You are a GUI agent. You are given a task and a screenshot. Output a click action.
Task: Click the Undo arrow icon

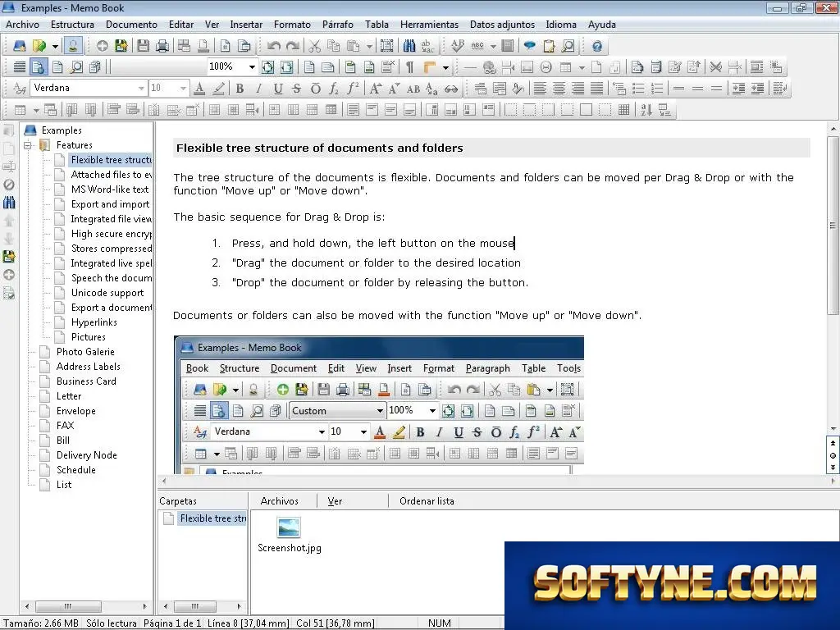tap(274, 46)
